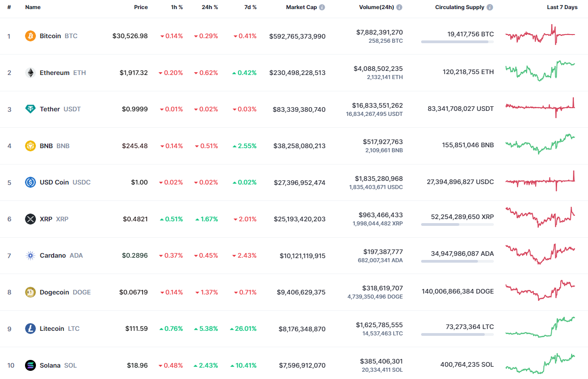The height and width of the screenshot is (379, 588).
Task: Click Bitcoin's circulating supply progress bar
Action: [457, 42]
